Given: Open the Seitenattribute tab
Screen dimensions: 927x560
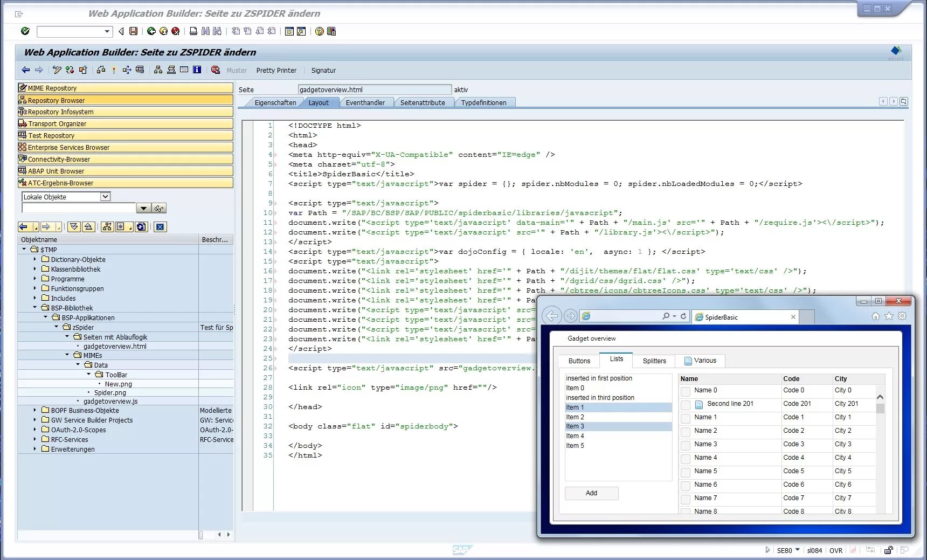Looking at the screenshot, I should click(423, 102).
